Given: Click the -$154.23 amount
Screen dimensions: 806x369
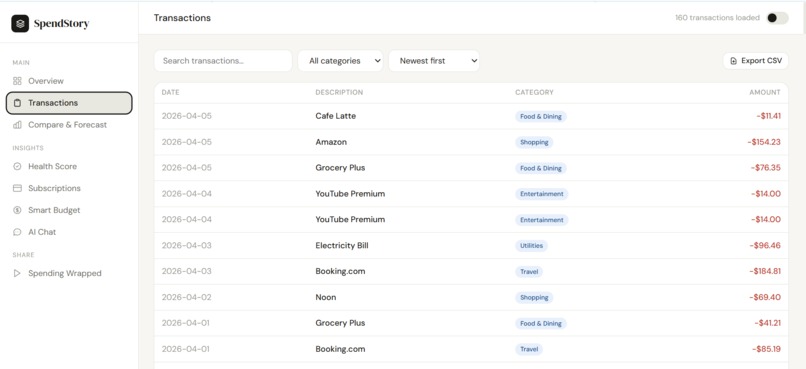Looking at the screenshot, I should point(764,142).
